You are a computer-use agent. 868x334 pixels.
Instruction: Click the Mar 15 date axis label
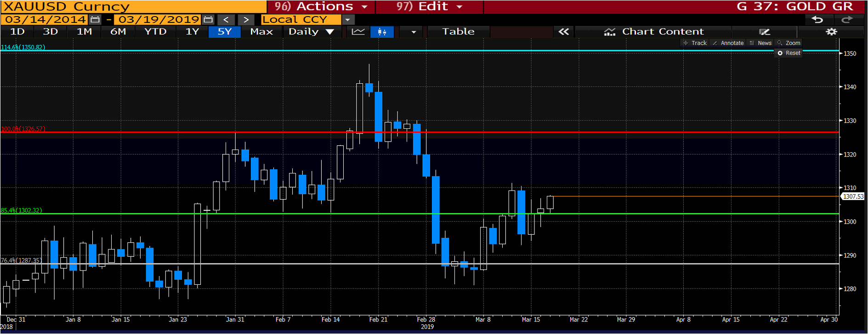[x=531, y=319]
